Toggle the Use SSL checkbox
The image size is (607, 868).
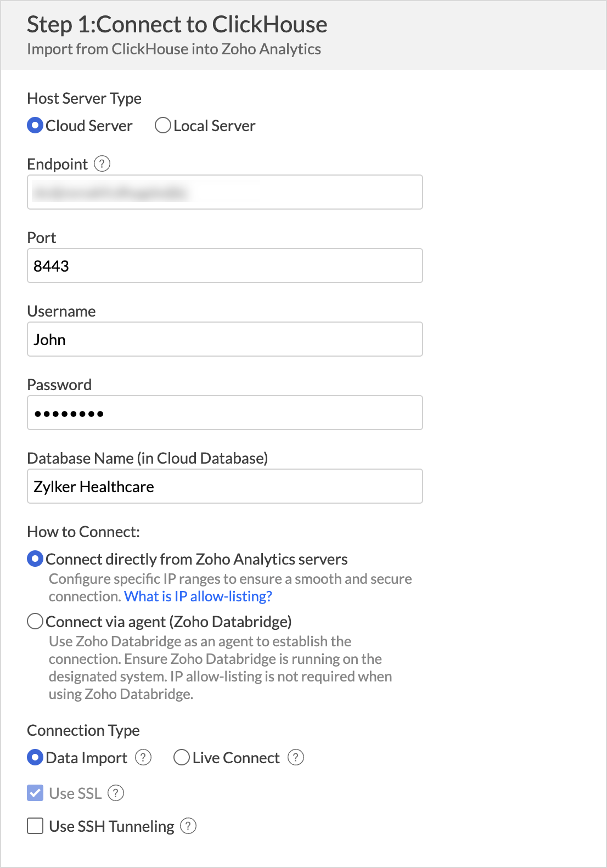pos(35,793)
